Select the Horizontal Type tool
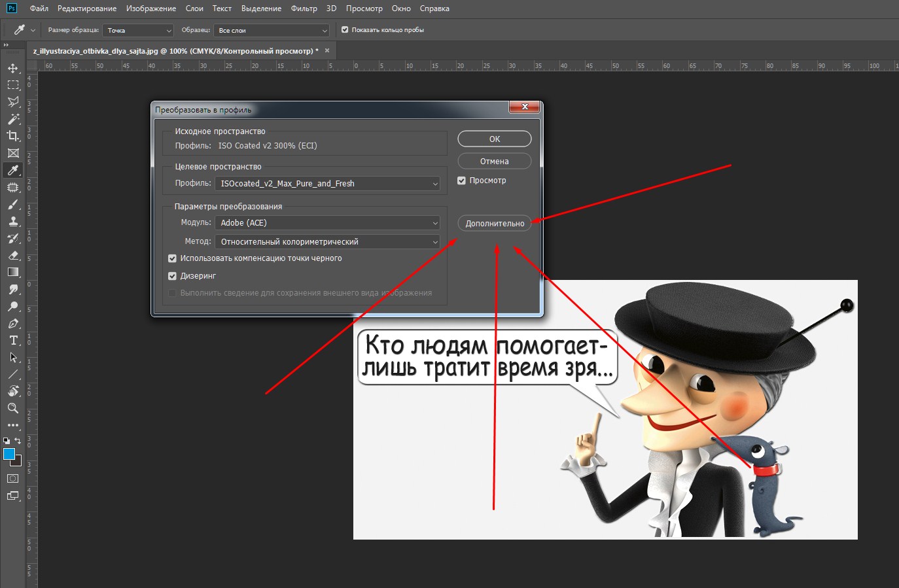The width and height of the screenshot is (899, 588). [x=13, y=340]
